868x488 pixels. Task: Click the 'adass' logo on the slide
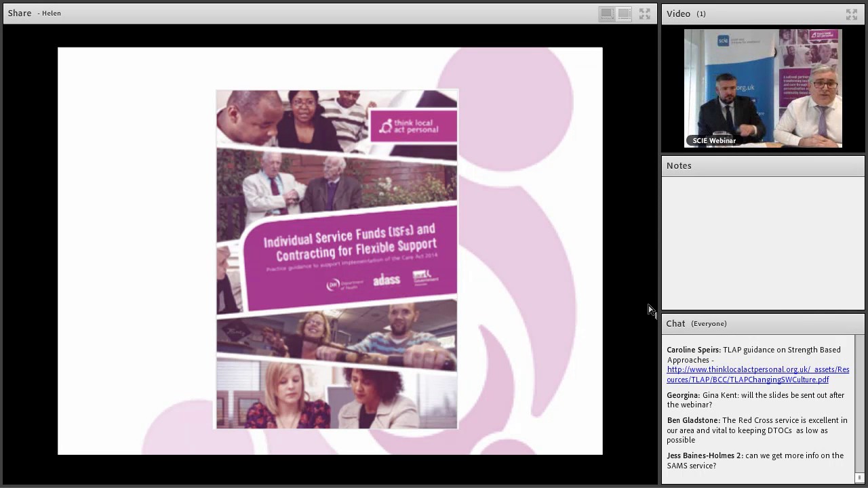pos(387,279)
